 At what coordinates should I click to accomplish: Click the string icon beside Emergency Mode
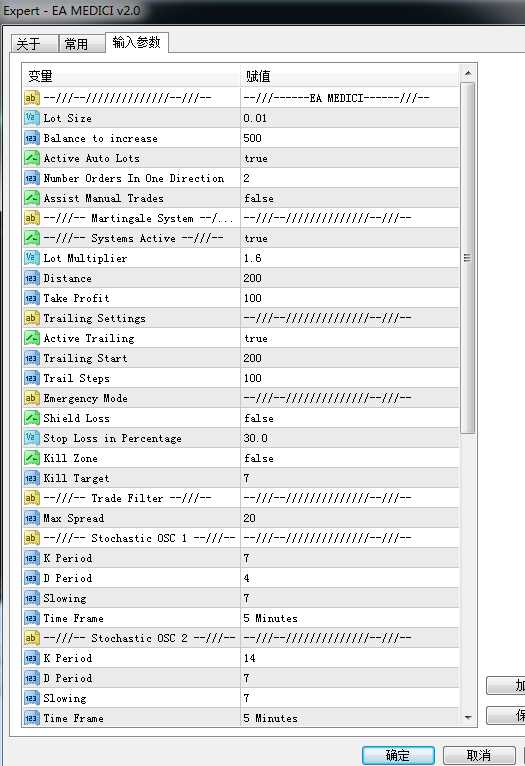[x=31, y=399]
